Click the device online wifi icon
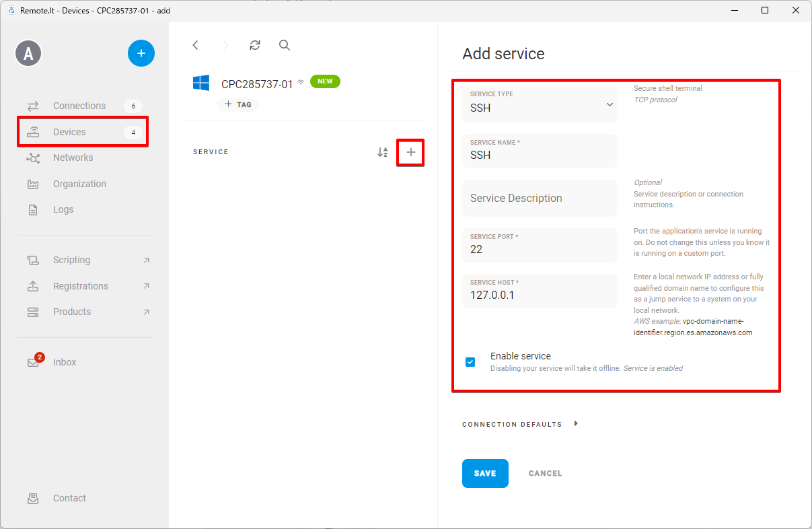812x529 pixels. tap(301, 82)
